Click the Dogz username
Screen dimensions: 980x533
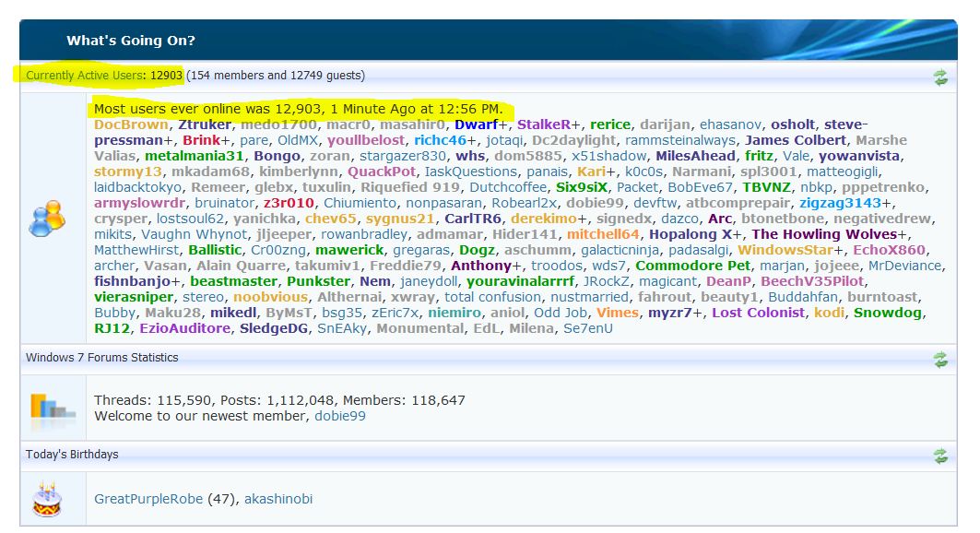click(477, 250)
